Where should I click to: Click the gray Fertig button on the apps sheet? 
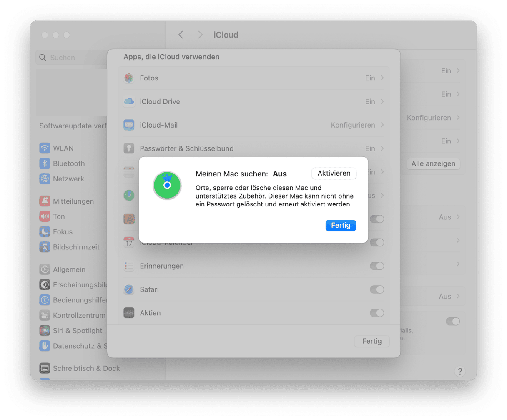[x=372, y=341]
